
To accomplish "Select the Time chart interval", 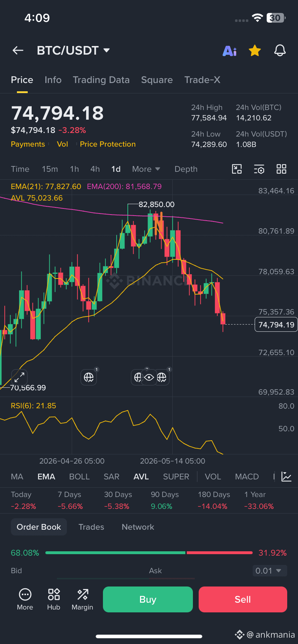I will [x=20, y=169].
